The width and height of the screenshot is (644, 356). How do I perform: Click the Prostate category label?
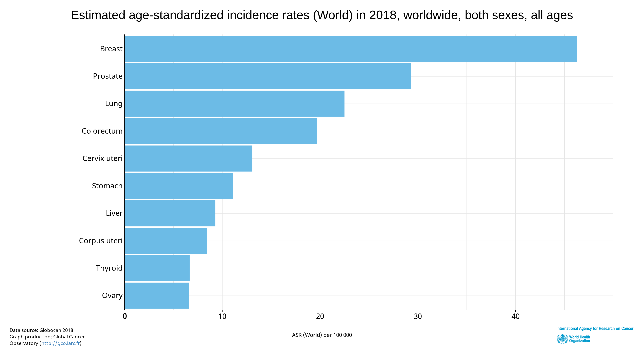[108, 76]
